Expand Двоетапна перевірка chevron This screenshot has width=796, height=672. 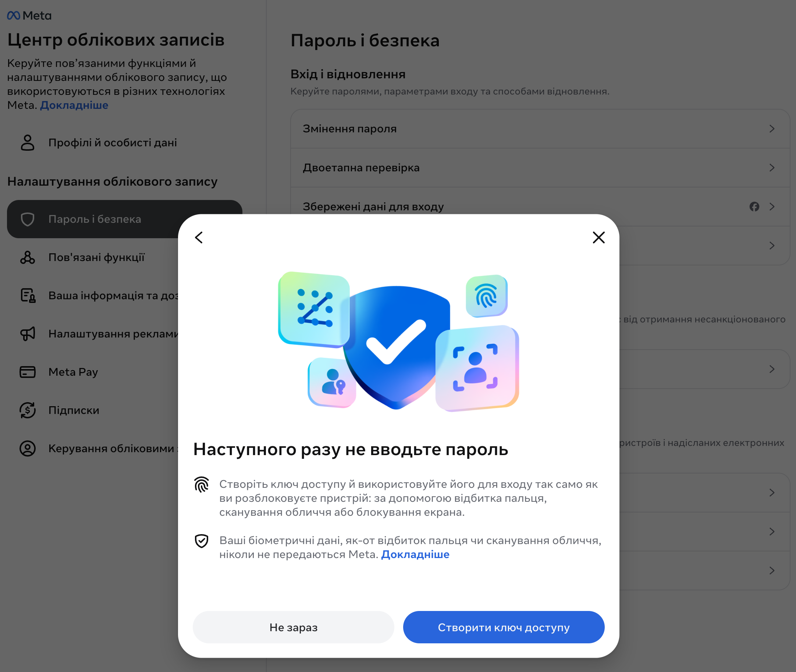772,168
